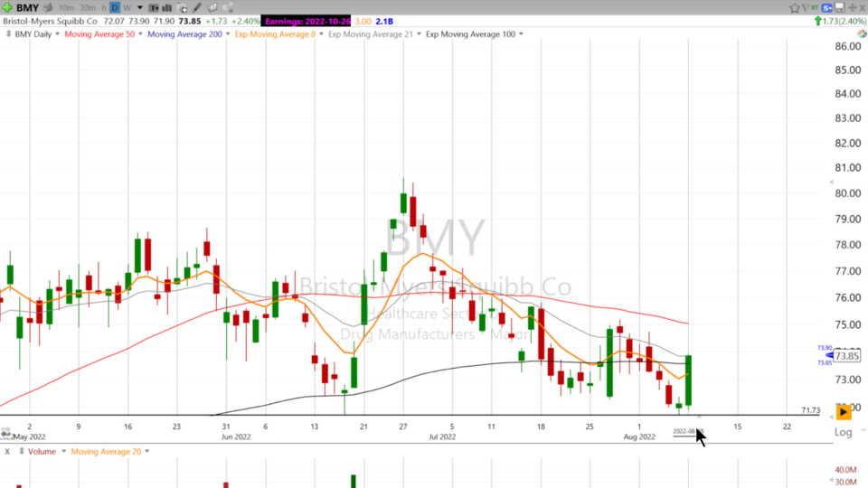This screenshot has height=488, width=868.
Task: Click the Exp Moving Average 8 label
Action: (275, 34)
